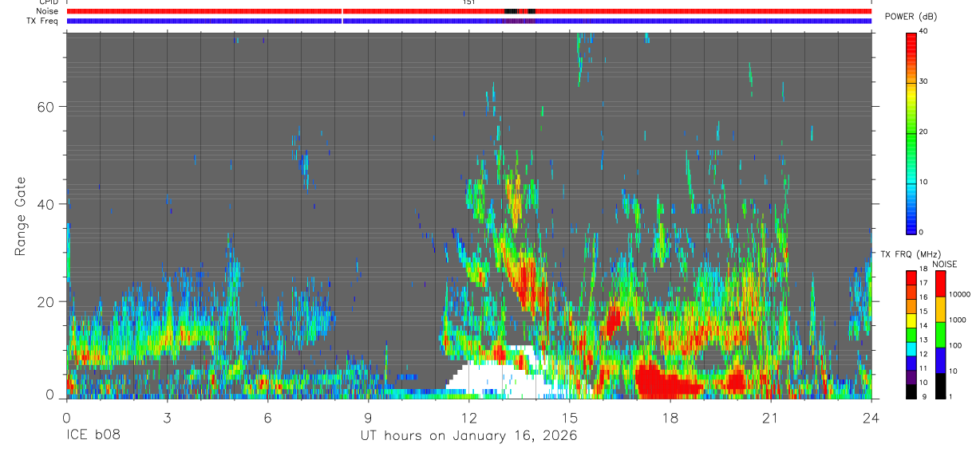This screenshot has height=452, width=980.
Task: Click the 21 tick on UT hours axis
Action: [x=771, y=418]
